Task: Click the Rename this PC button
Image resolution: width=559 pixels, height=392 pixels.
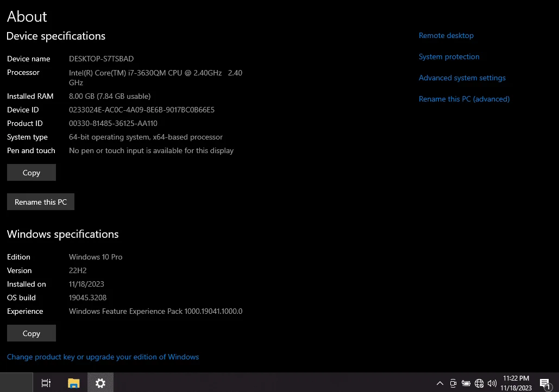Action: pyautogui.click(x=41, y=202)
